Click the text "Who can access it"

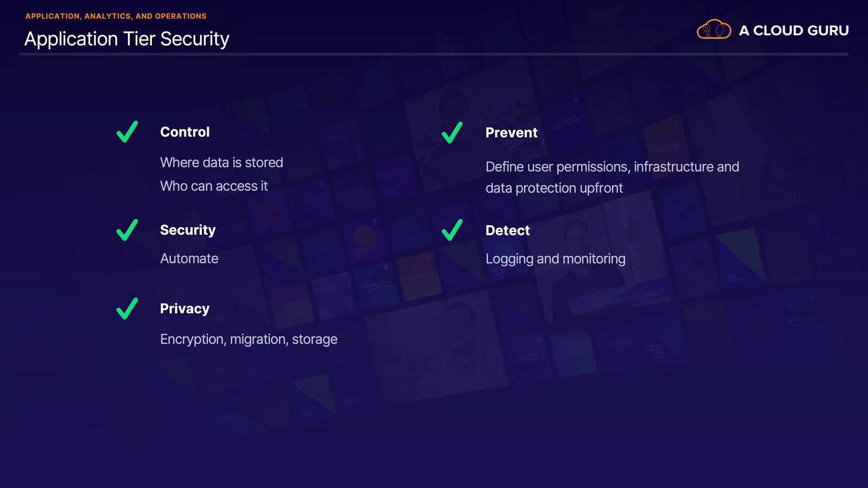(214, 186)
